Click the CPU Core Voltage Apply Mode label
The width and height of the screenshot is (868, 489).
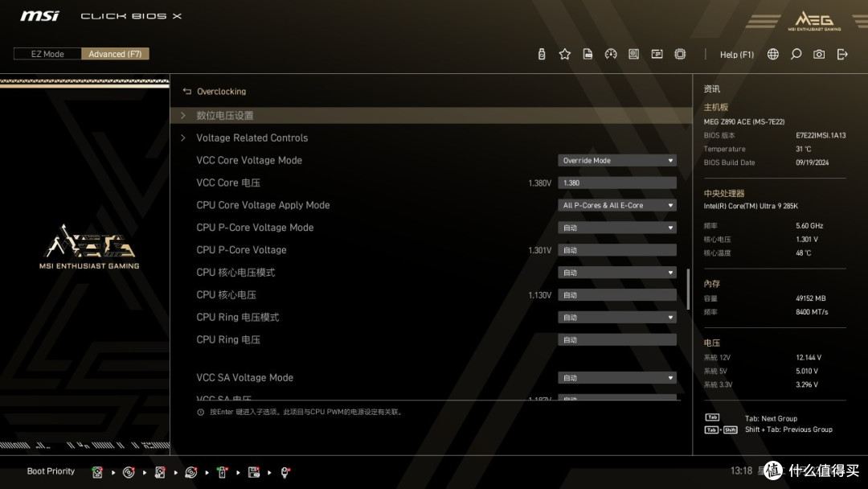(x=263, y=205)
